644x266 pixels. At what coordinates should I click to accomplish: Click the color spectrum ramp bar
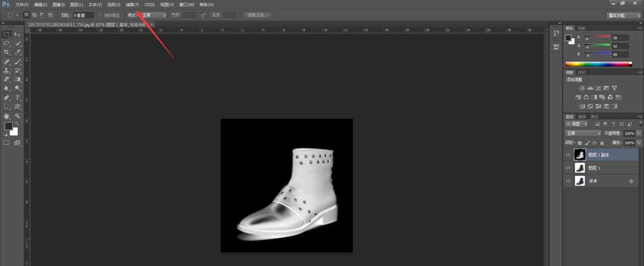598,64
